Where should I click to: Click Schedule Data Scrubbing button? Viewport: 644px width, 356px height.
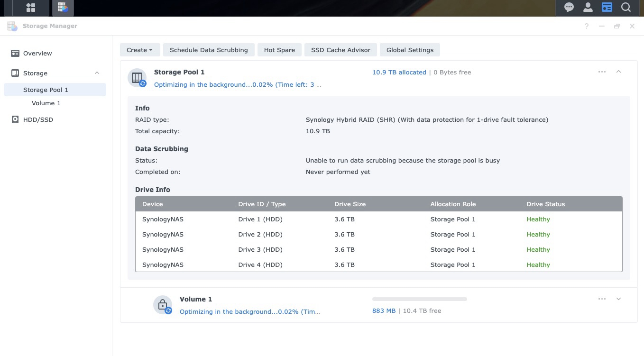tap(209, 50)
